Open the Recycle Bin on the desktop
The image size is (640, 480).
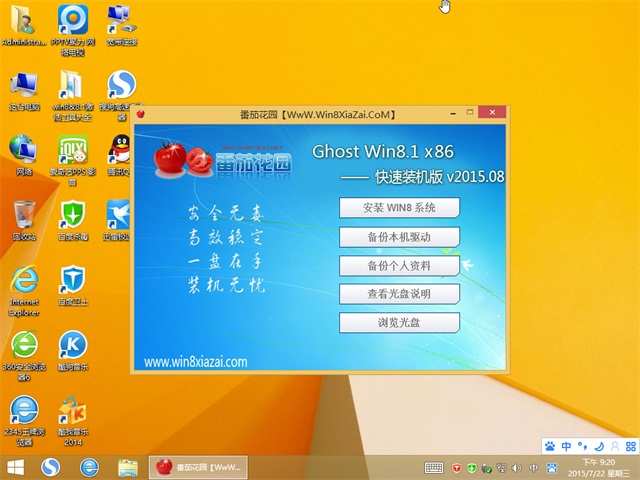23,215
